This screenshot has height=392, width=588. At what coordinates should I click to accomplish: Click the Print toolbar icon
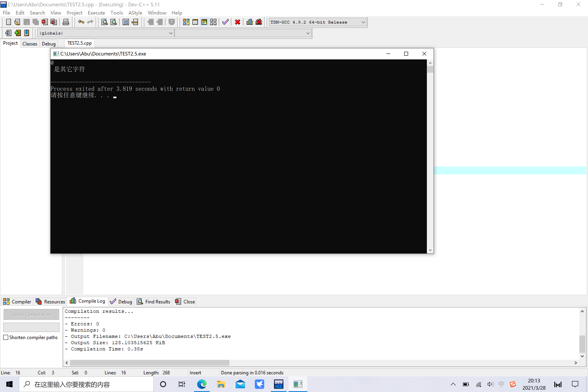pos(66,22)
